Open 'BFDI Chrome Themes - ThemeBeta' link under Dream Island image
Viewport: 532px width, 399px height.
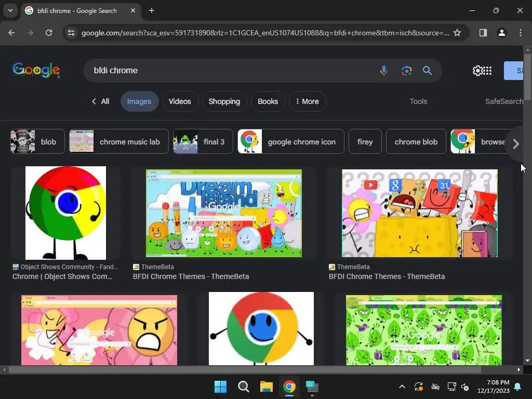(191, 276)
